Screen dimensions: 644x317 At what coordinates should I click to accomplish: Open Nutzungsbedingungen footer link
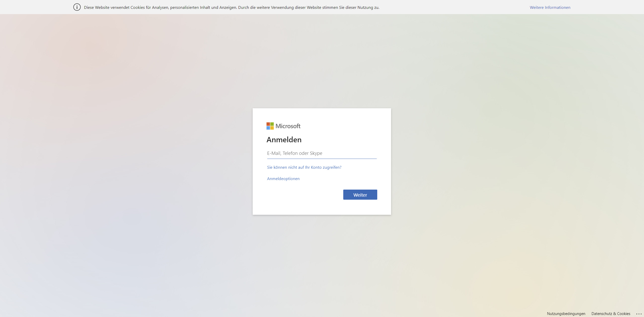point(566,314)
